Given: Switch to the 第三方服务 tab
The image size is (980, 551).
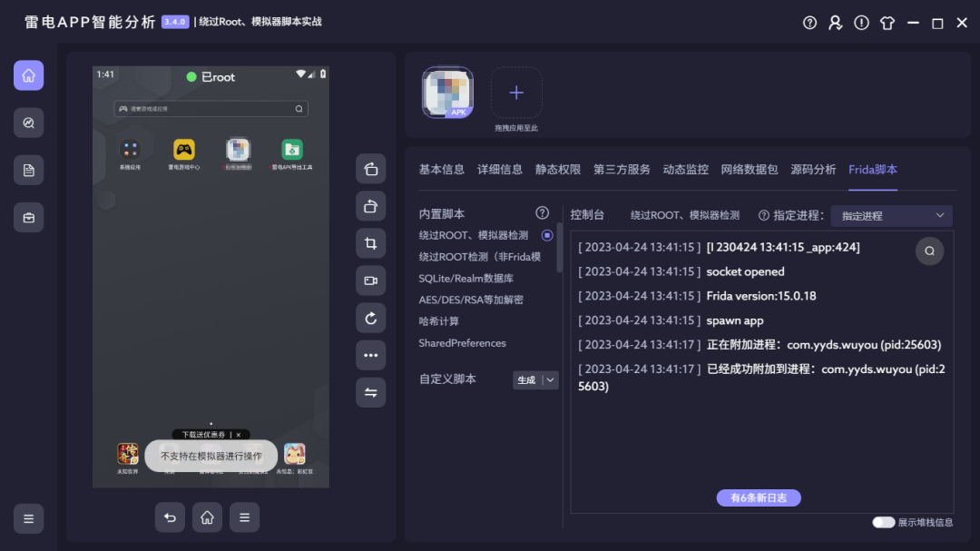Looking at the screenshot, I should pyautogui.click(x=622, y=170).
